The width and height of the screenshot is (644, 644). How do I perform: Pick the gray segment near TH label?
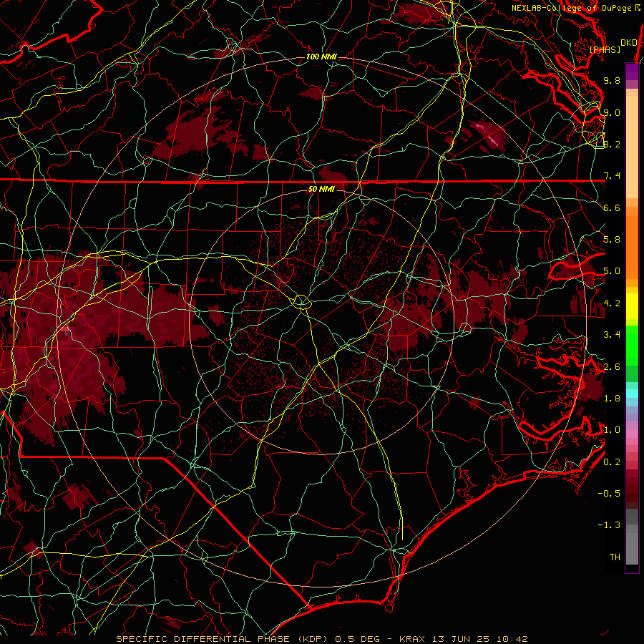(x=632, y=546)
